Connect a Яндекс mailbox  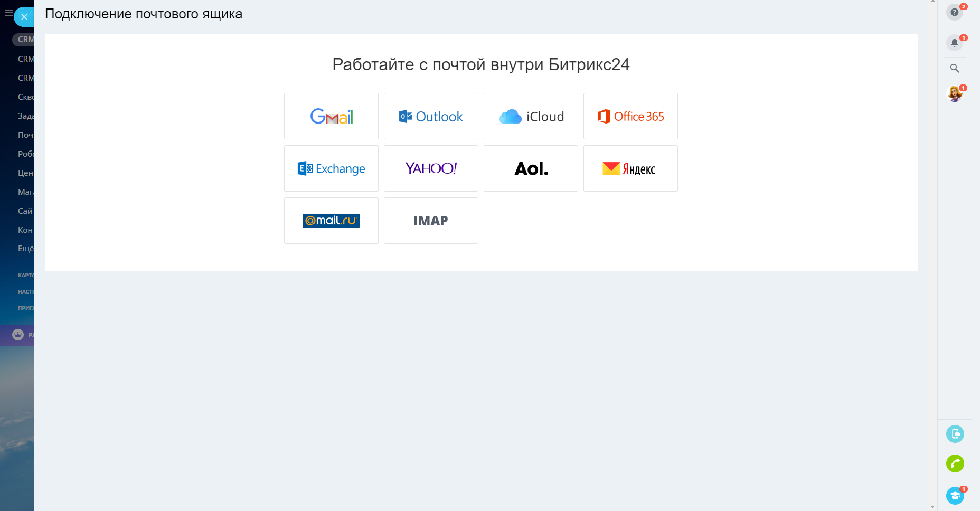coord(630,168)
